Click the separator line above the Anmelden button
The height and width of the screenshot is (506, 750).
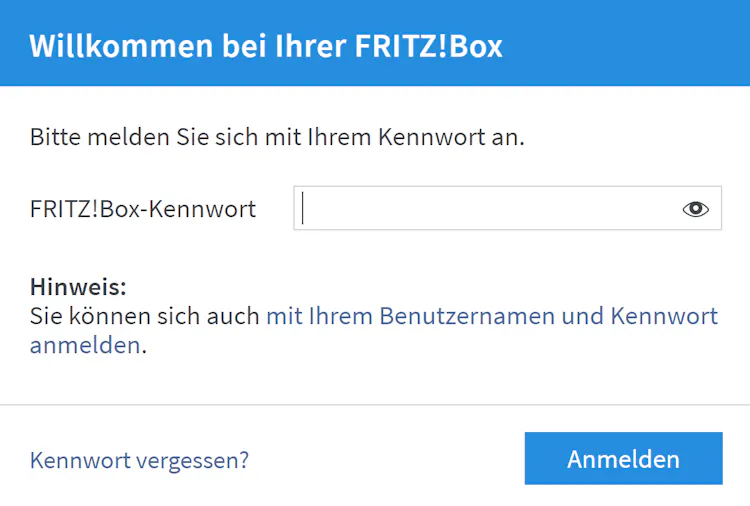[x=375, y=405]
